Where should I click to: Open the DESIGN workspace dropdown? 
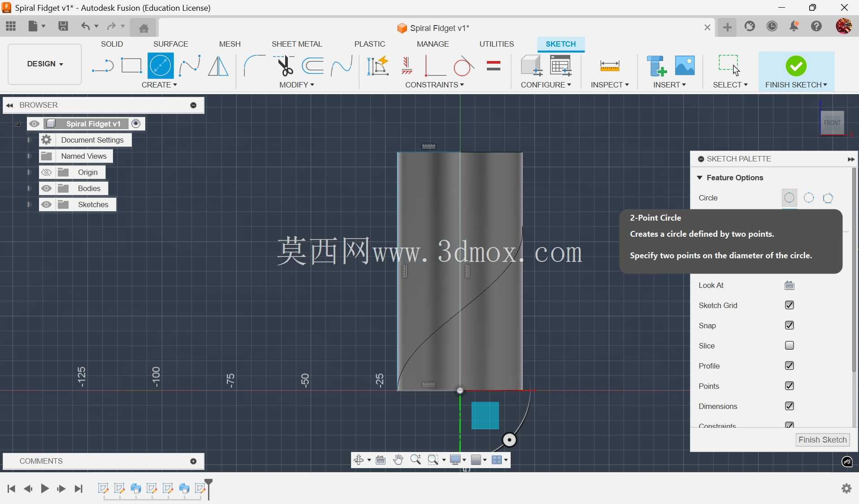pyautogui.click(x=45, y=64)
